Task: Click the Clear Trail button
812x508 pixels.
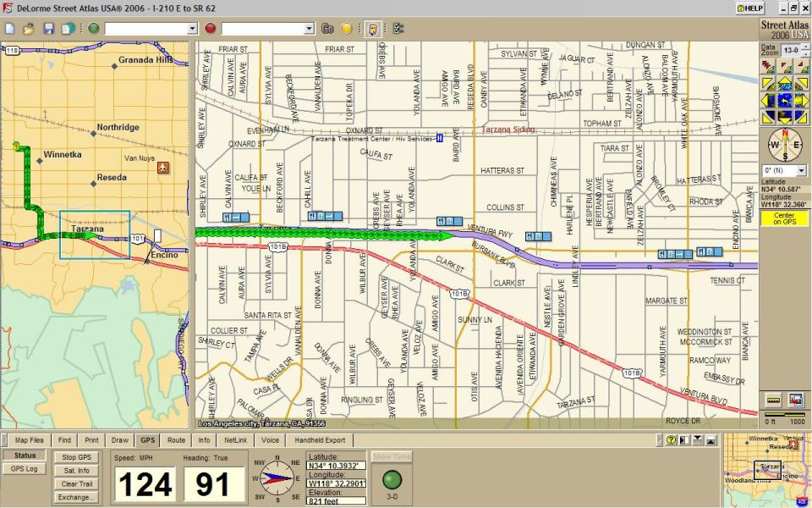Action: point(77,483)
